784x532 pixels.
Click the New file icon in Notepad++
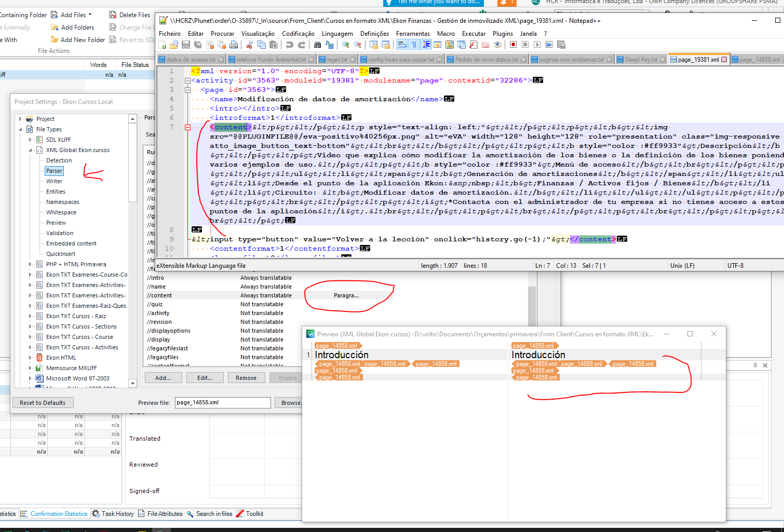[x=163, y=45]
